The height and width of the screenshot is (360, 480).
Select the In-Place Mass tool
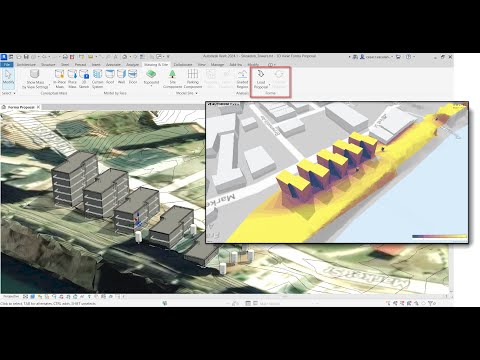click(x=60, y=79)
